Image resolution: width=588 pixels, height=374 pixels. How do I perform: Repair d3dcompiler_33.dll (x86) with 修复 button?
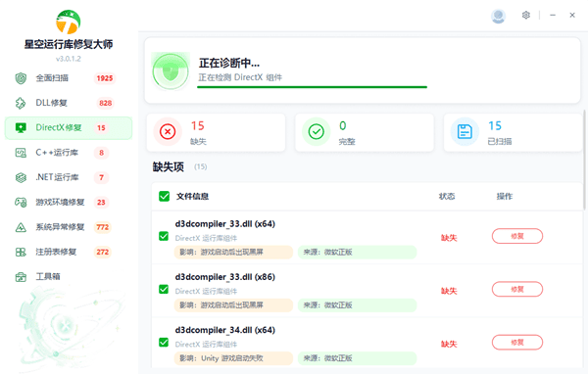coord(517,289)
